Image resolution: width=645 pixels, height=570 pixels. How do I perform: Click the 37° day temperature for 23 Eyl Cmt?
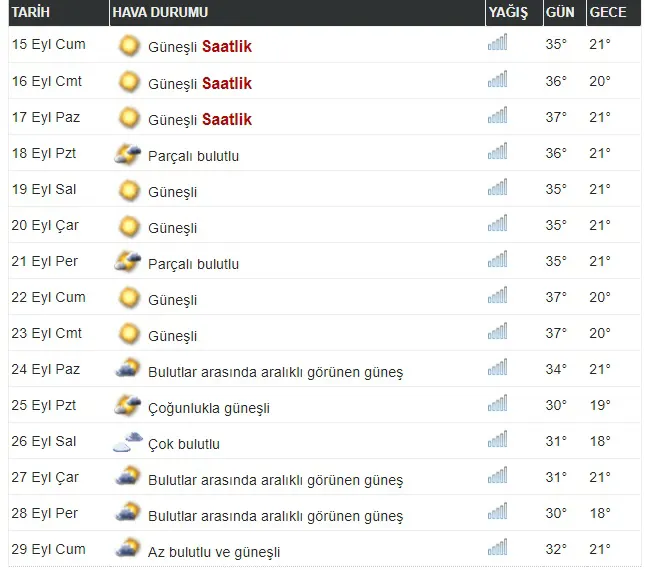click(556, 334)
